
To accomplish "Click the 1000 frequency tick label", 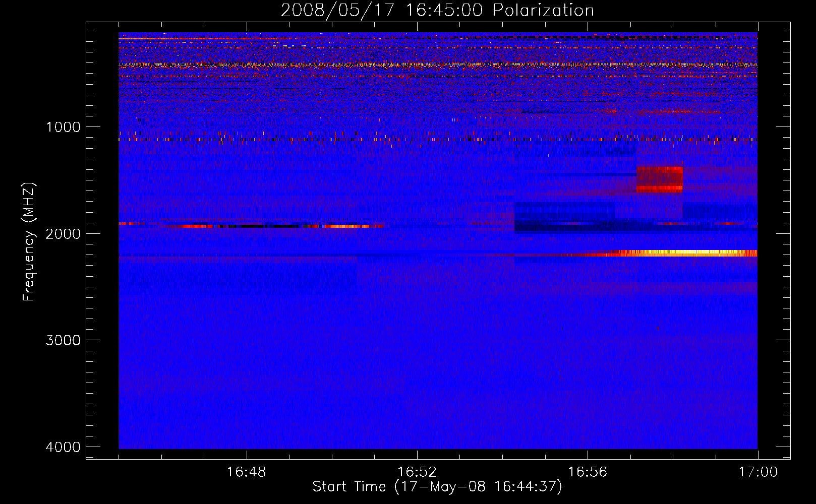I will tap(63, 127).
